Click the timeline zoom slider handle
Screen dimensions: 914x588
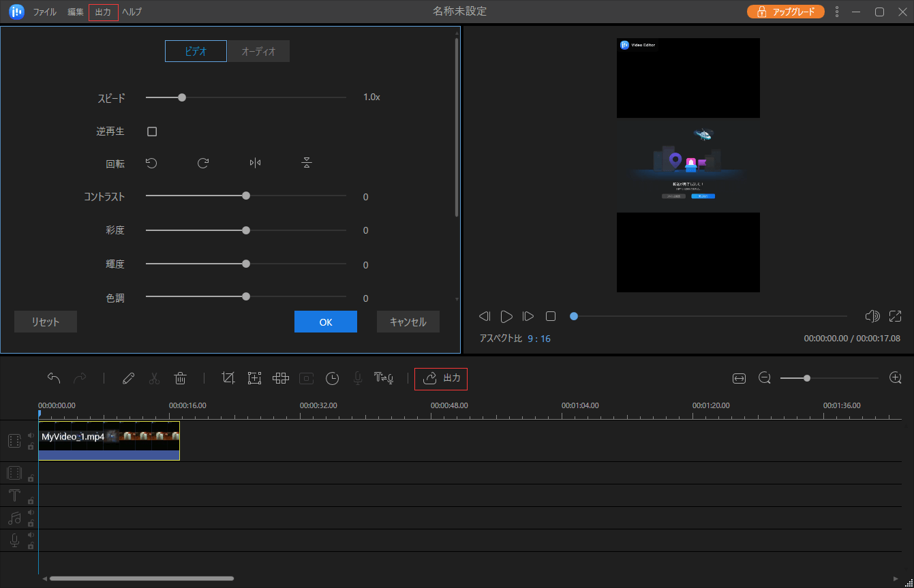[x=807, y=377]
